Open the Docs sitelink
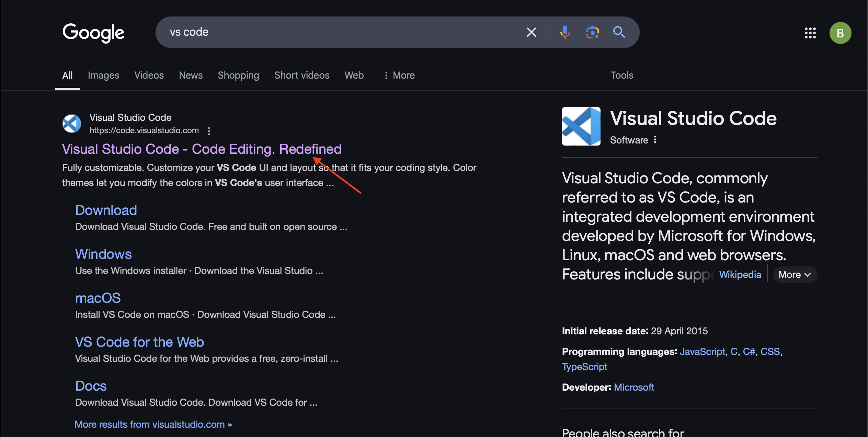The height and width of the screenshot is (437, 868). coord(91,386)
